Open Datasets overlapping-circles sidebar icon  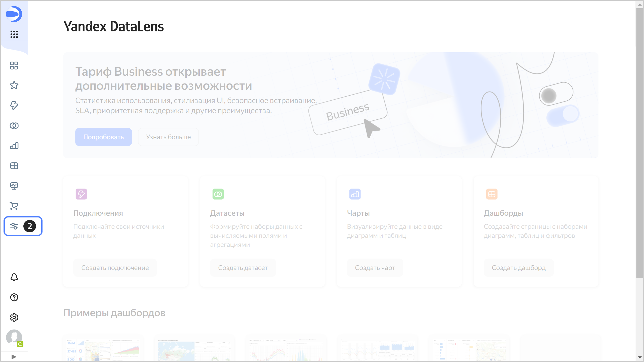coord(14,125)
